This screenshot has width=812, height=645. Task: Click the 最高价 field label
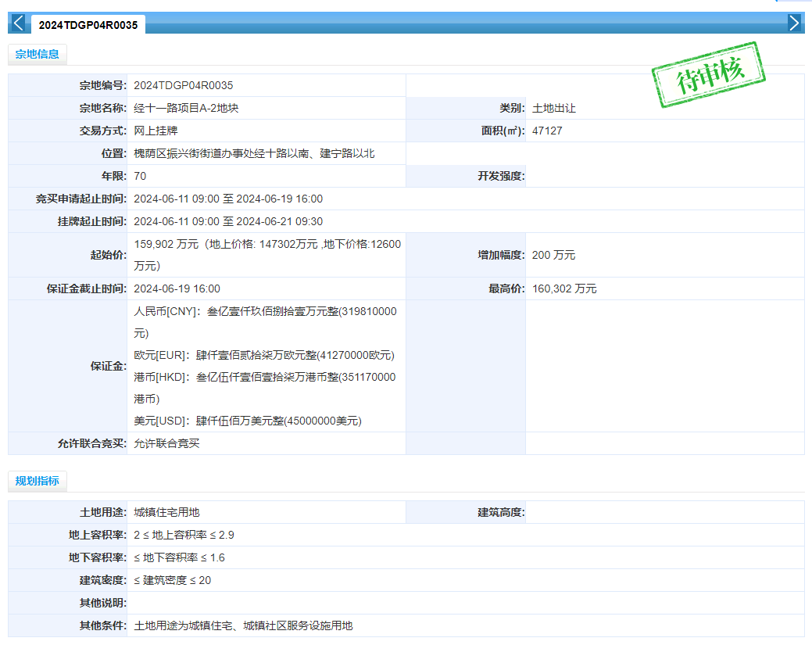coord(506,288)
